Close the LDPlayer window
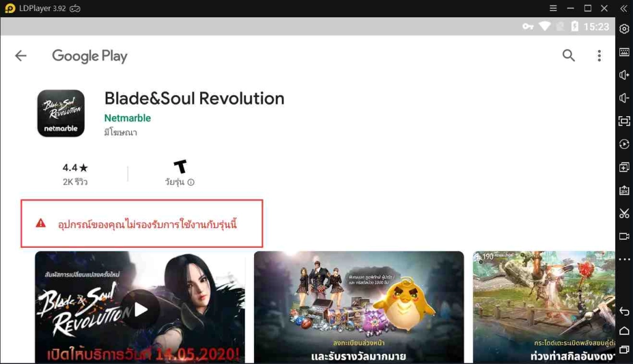 pos(605,8)
